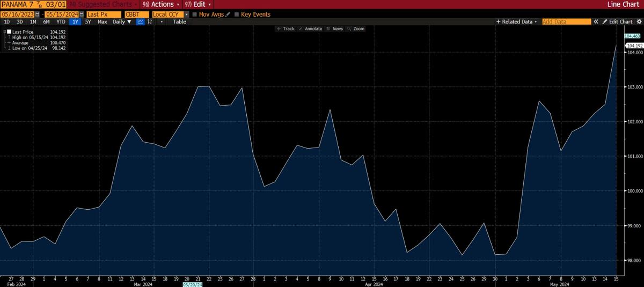The height and width of the screenshot is (287, 644).
Task: Click the Mov Avgs pencil edit icon
Action: (228, 14)
